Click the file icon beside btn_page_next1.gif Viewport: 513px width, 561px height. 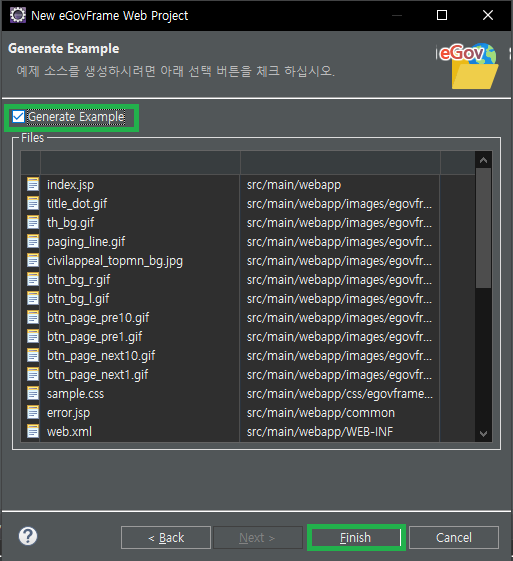33,375
